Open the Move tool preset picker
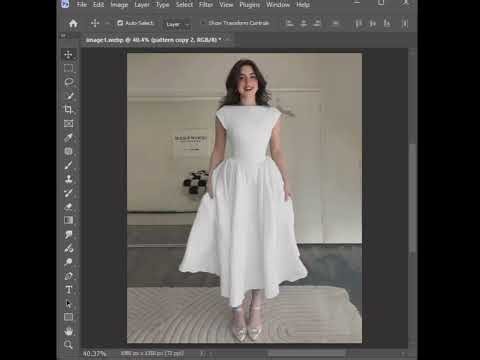The height and width of the screenshot is (360, 480). tap(107, 24)
